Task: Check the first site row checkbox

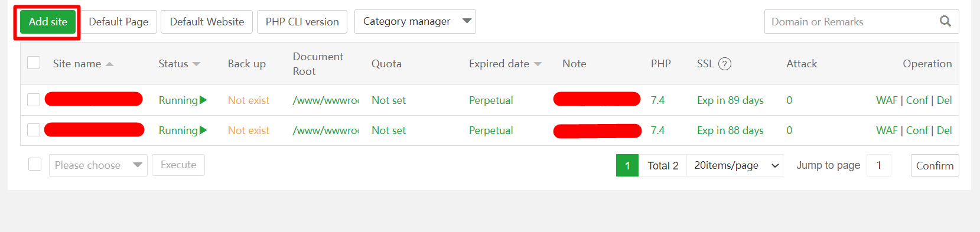Action: pyautogui.click(x=34, y=100)
